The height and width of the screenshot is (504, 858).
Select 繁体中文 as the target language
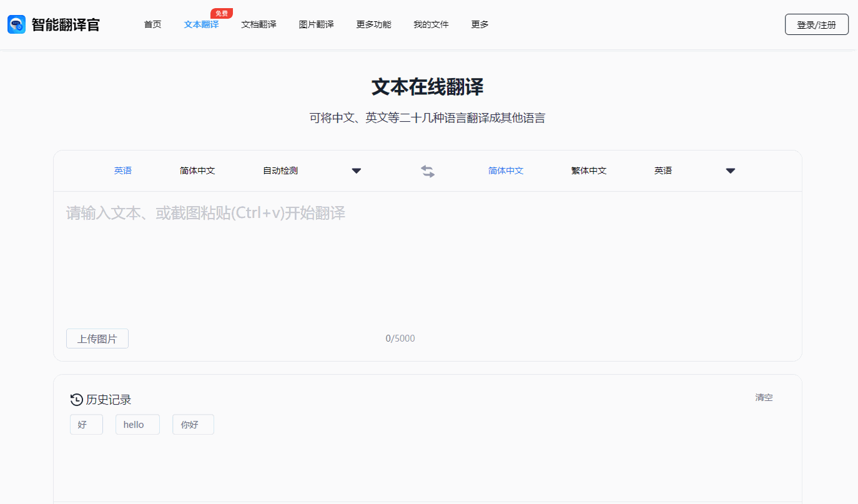[x=588, y=170]
